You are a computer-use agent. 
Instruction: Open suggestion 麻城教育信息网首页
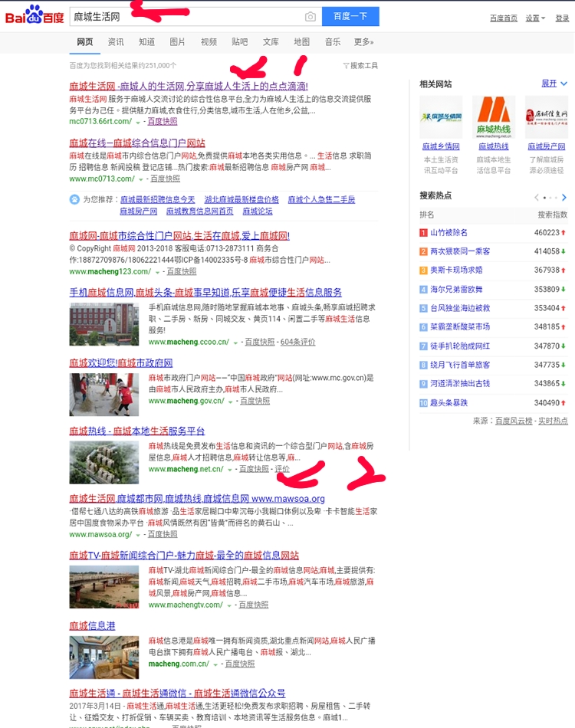pos(200,212)
